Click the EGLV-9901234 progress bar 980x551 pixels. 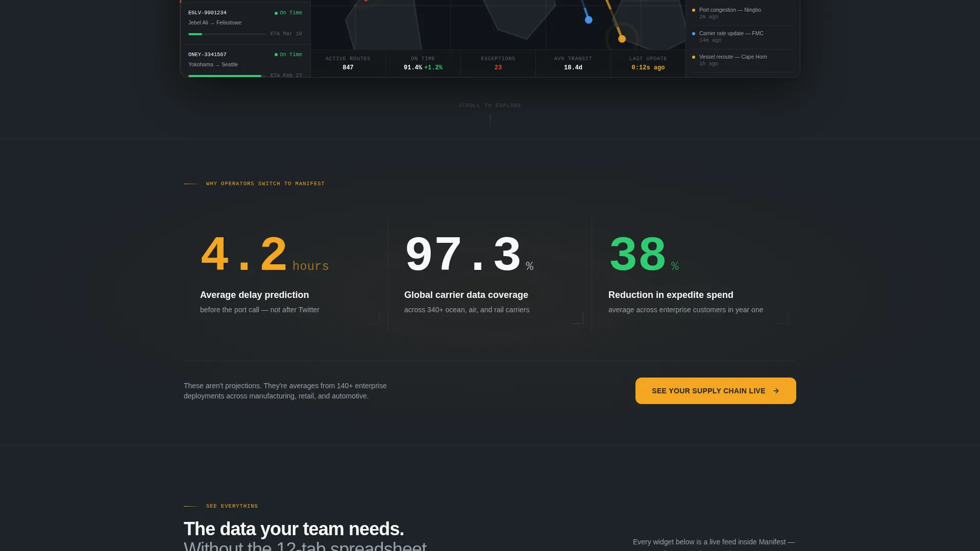point(227,34)
